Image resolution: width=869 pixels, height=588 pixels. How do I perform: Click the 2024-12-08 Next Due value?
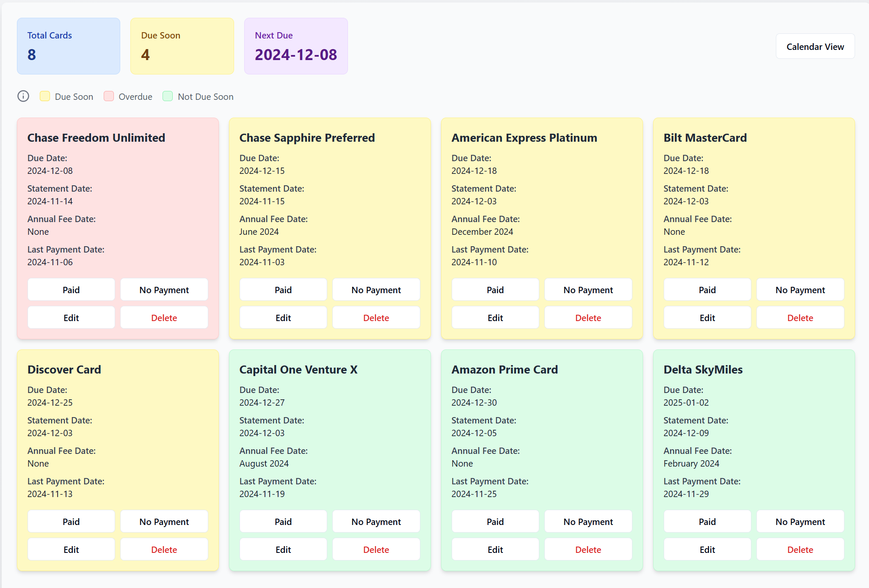[296, 55]
